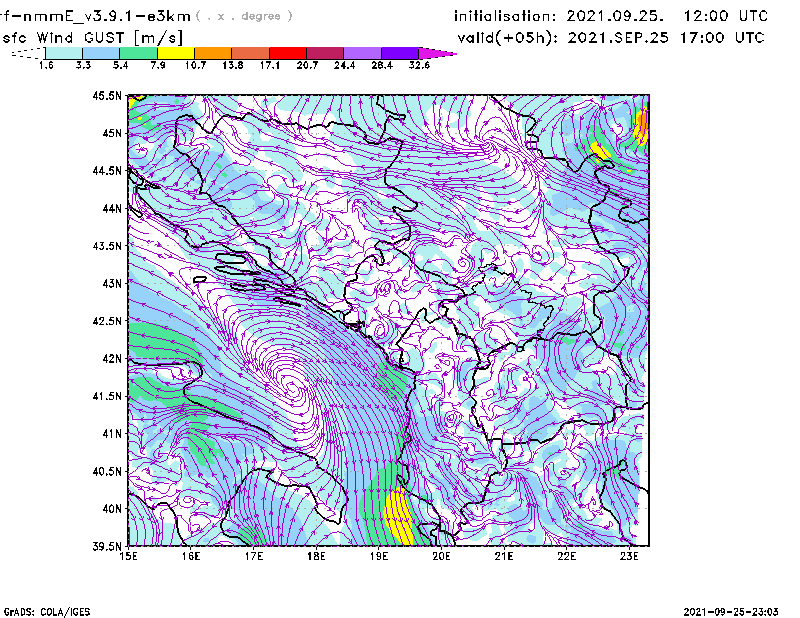Viewport: 800px width, 618px height.
Task: Click the '21E' longitude label
Action: point(504,556)
